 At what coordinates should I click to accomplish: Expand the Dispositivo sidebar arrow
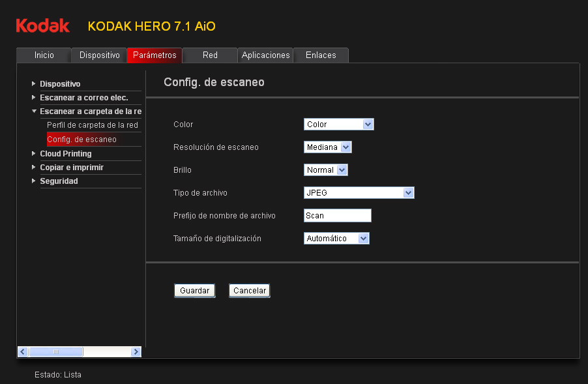coord(34,83)
